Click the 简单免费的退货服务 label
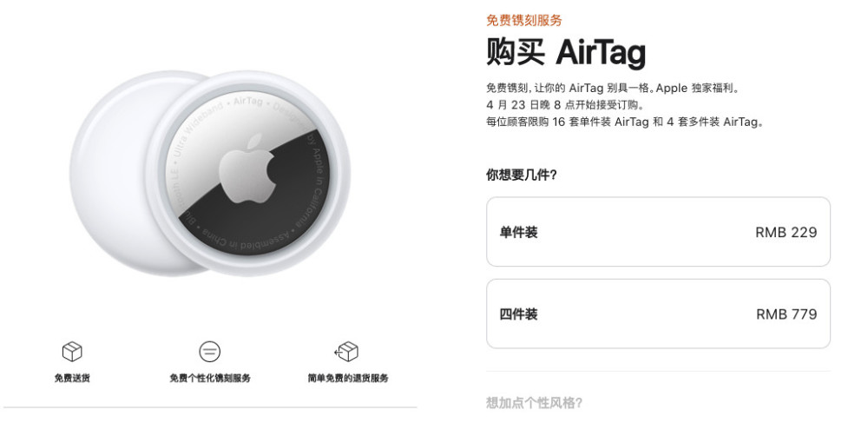The image size is (868, 423). click(347, 378)
